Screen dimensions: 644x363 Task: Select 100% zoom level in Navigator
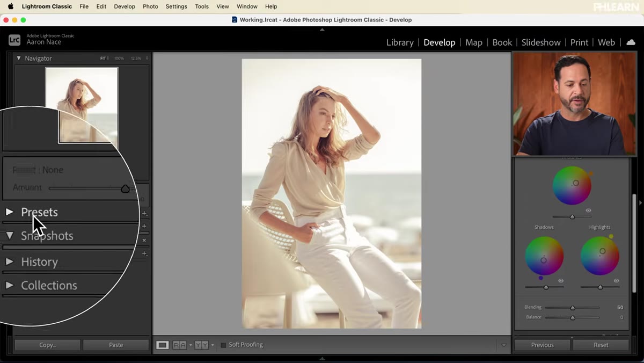[x=119, y=58]
